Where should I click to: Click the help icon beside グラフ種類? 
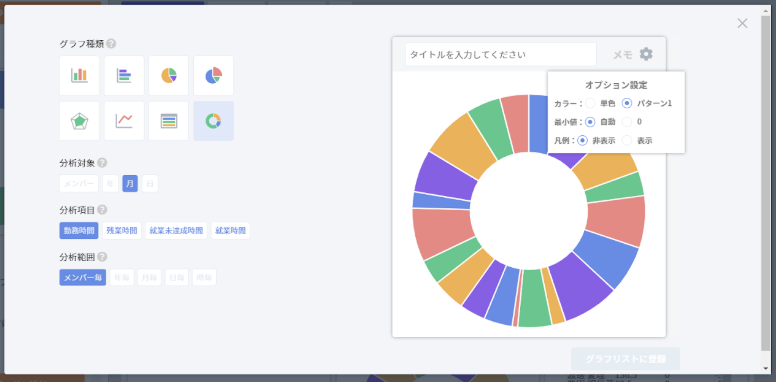pos(111,44)
